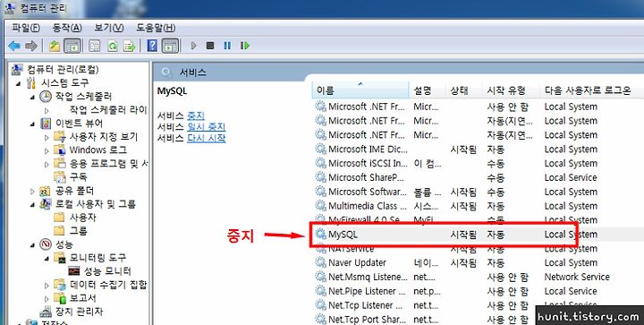Expand the 보고서 tree node

click(47, 298)
